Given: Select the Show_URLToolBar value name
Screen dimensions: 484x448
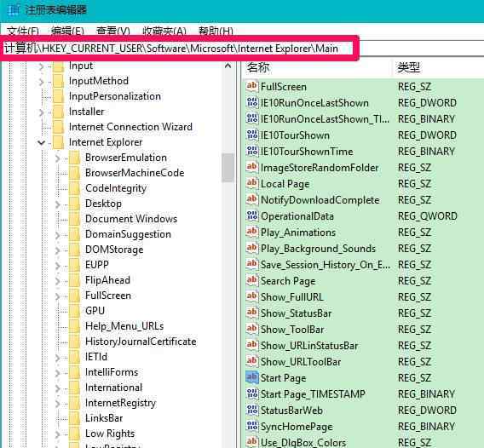Looking at the screenshot, I should click(x=301, y=362).
